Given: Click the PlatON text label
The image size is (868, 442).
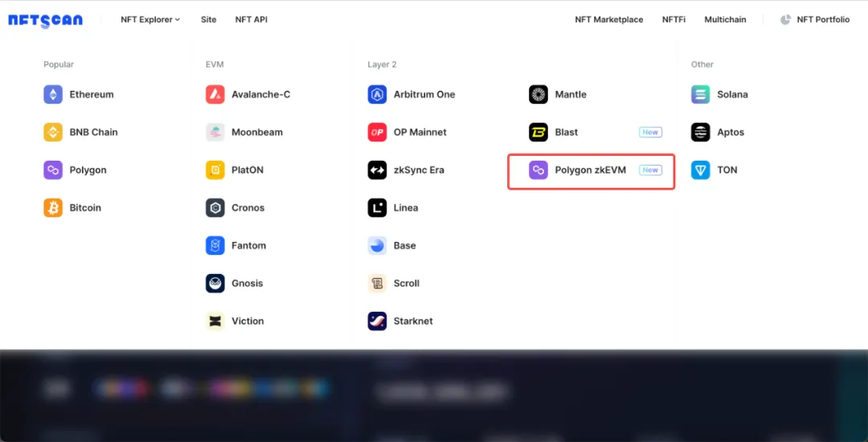Looking at the screenshot, I should coord(248,170).
